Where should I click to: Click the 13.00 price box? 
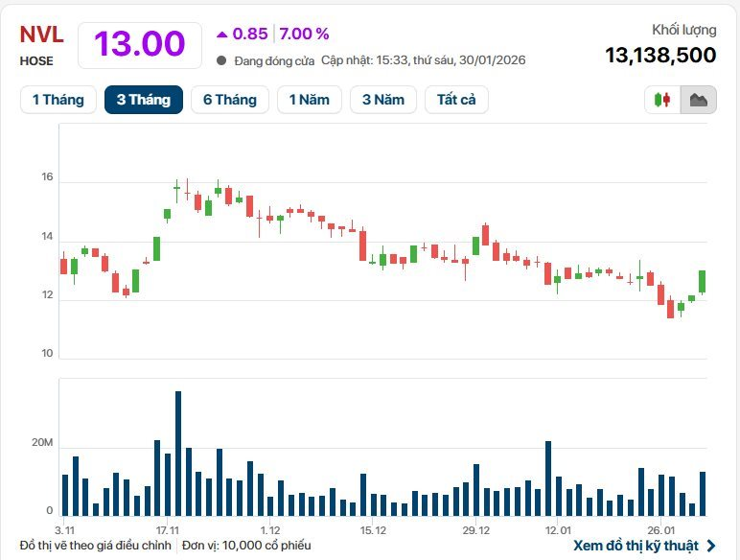[140, 44]
